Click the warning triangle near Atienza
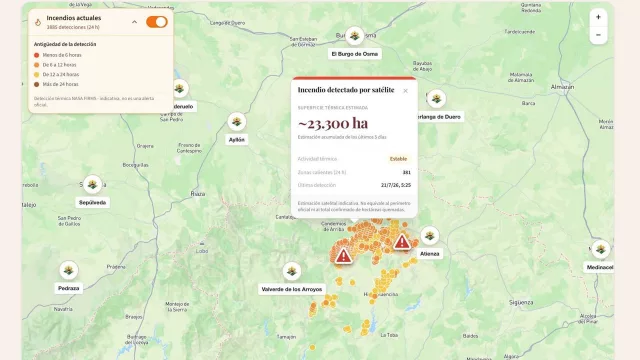 coord(402,242)
